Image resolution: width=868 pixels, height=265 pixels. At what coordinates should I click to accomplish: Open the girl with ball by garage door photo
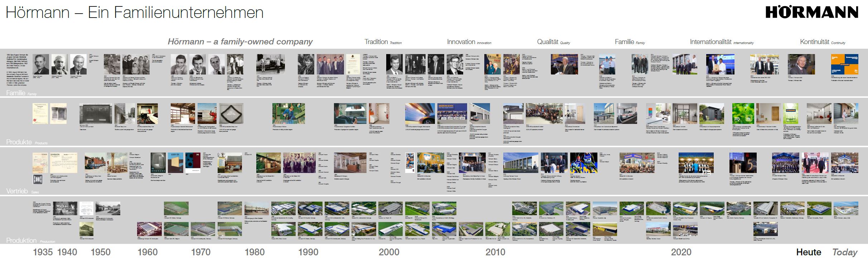coord(846,114)
